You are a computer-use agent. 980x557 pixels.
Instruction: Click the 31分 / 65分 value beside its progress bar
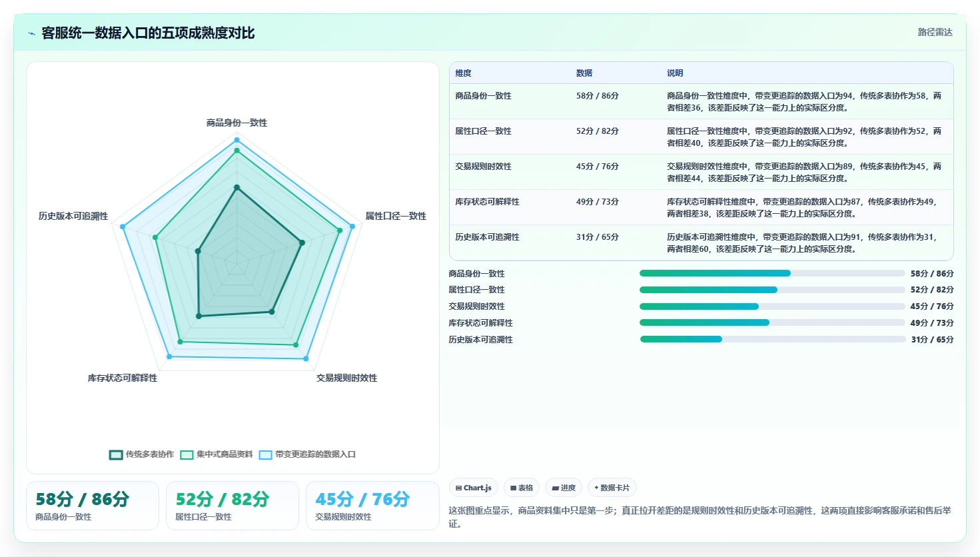pyautogui.click(x=932, y=340)
